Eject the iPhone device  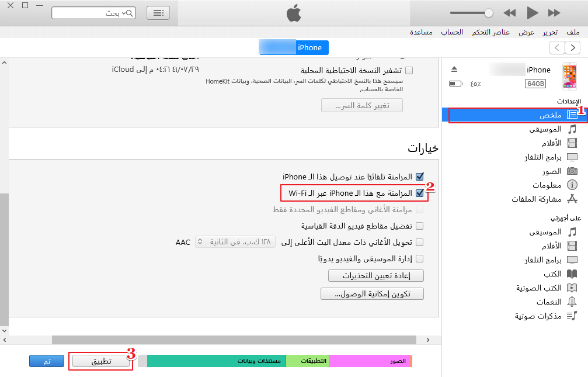[454, 69]
